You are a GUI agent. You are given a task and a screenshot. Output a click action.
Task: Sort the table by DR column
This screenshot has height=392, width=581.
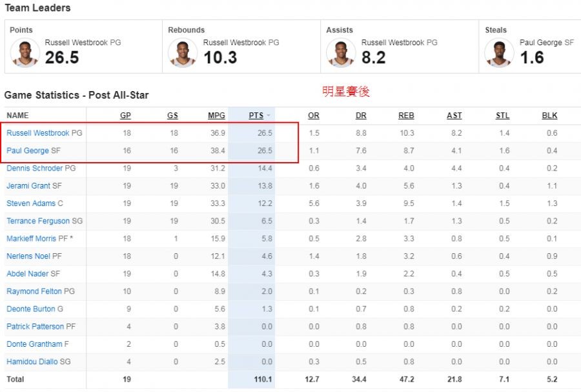pos(361,116)
